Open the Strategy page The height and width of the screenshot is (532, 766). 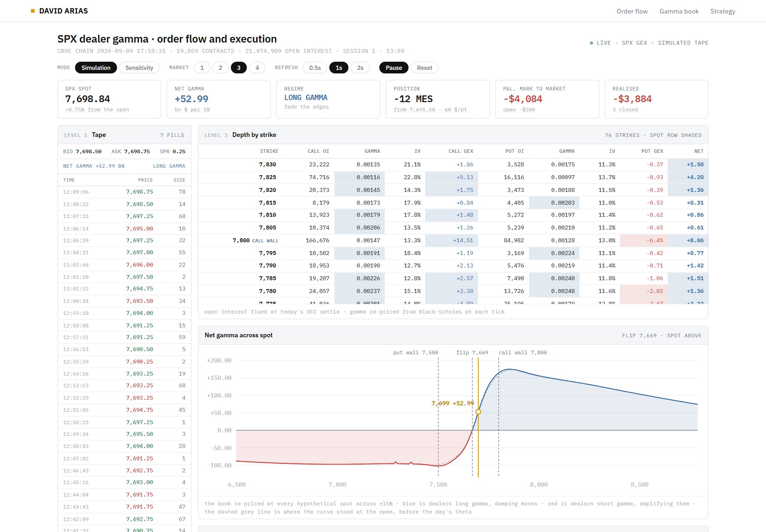point(723,11)
